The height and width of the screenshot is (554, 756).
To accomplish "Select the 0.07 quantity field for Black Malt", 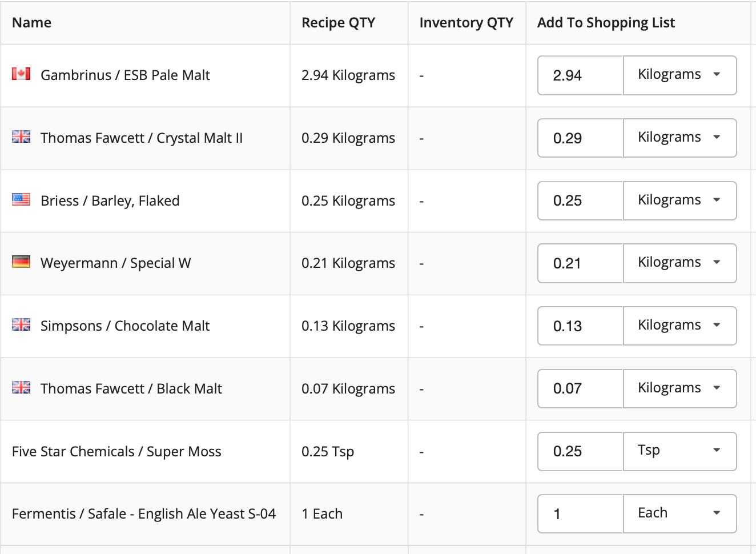I will [x=580, y=388].
